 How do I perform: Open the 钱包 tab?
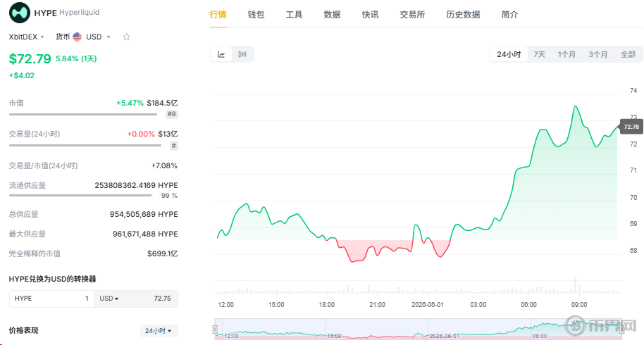256,15
